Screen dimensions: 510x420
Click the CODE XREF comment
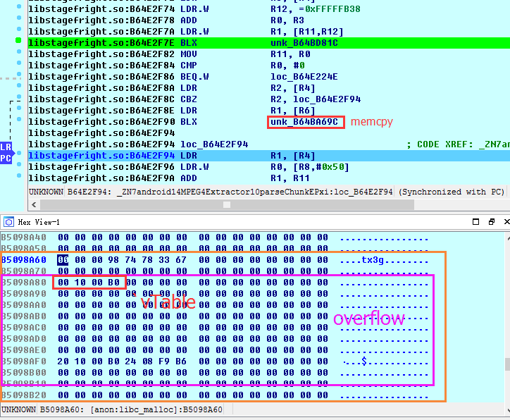(x=458, y=144)
